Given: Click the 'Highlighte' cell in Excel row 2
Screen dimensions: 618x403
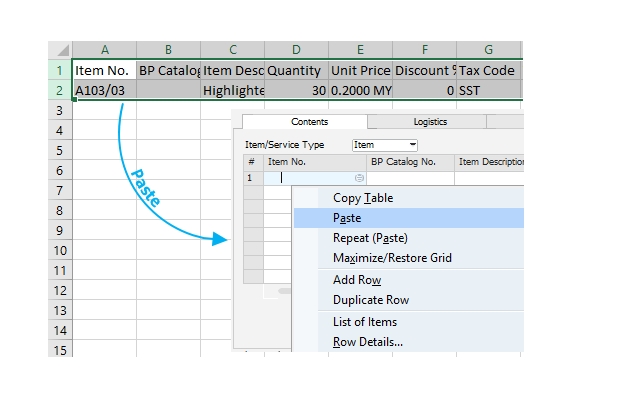Looking at the screenshot, I should click(233, 90).
